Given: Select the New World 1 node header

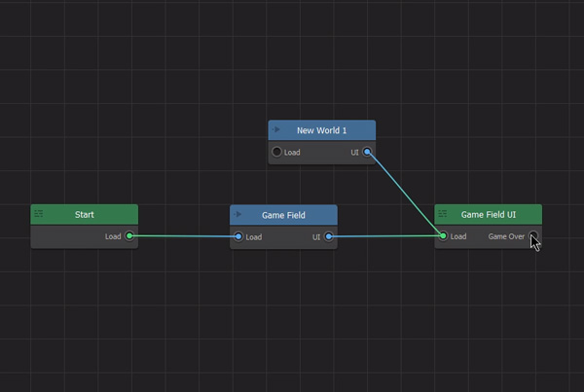Looking at the screenshot, I should 322,130.
